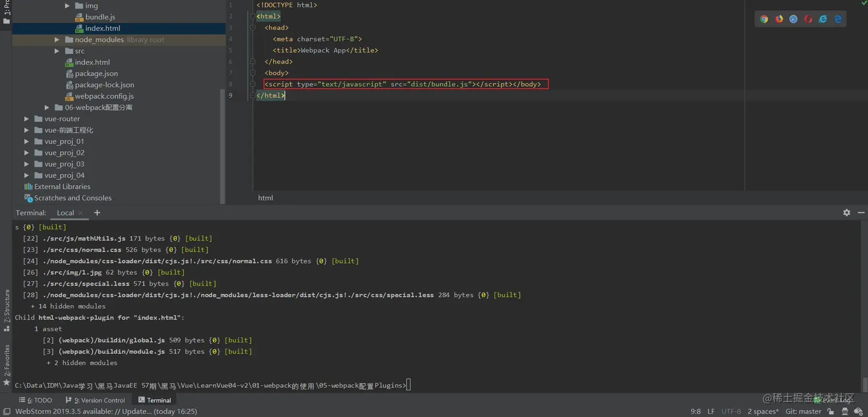Viewport: 868px width, 417px height.
Task: Collapse the <head> fold marker on line 3
Action: [x=253, y=28]
